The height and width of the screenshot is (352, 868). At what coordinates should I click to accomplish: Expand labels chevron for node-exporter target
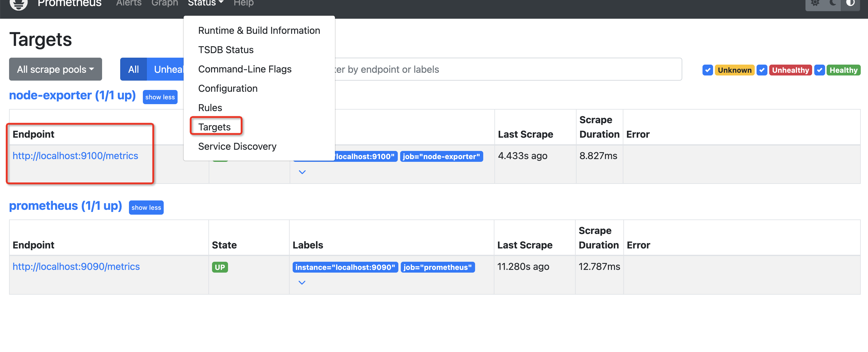(302, 172)
